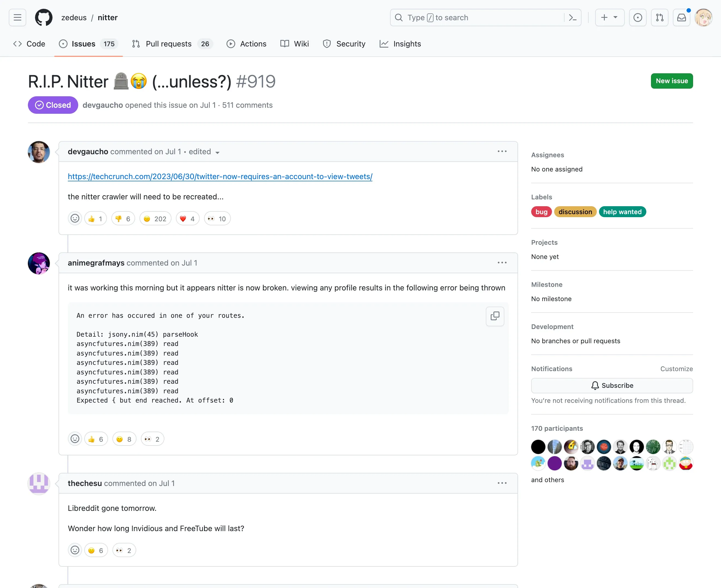Screen dimensions: 721x588
Task: Toggle eyes reaction on thechesu comment
Action: 124,551
